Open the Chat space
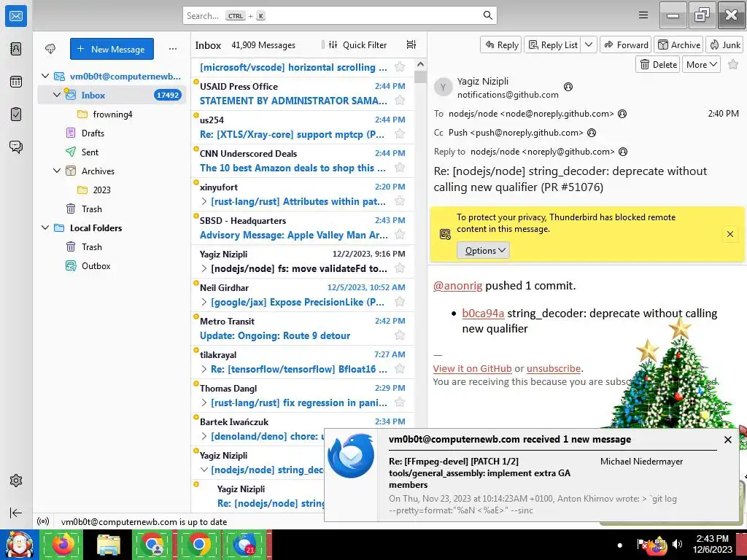747x560 pixels. (16, 147)
